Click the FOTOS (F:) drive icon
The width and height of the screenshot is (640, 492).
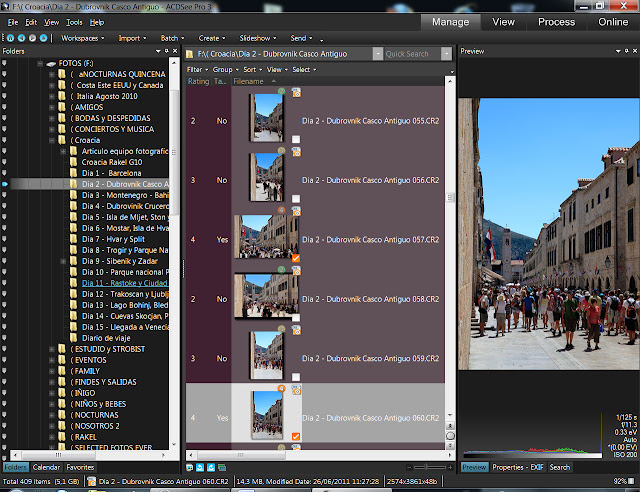(50, 64)
